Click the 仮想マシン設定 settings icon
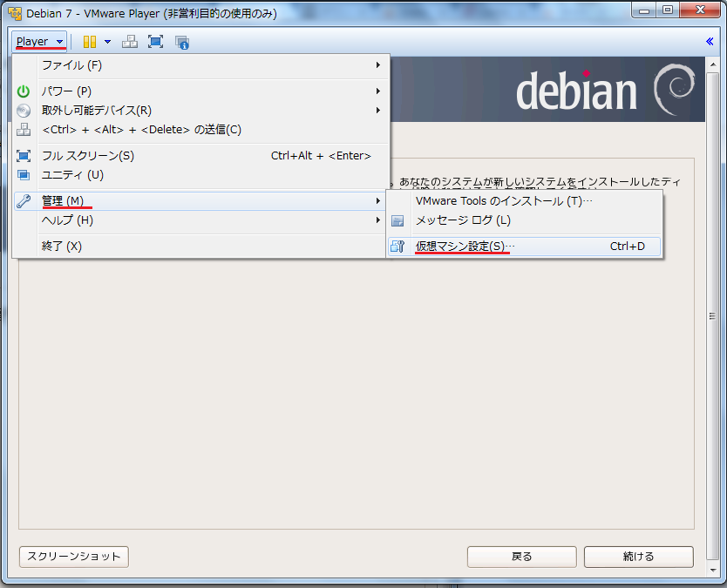727x588 pixels. point(397,247)
